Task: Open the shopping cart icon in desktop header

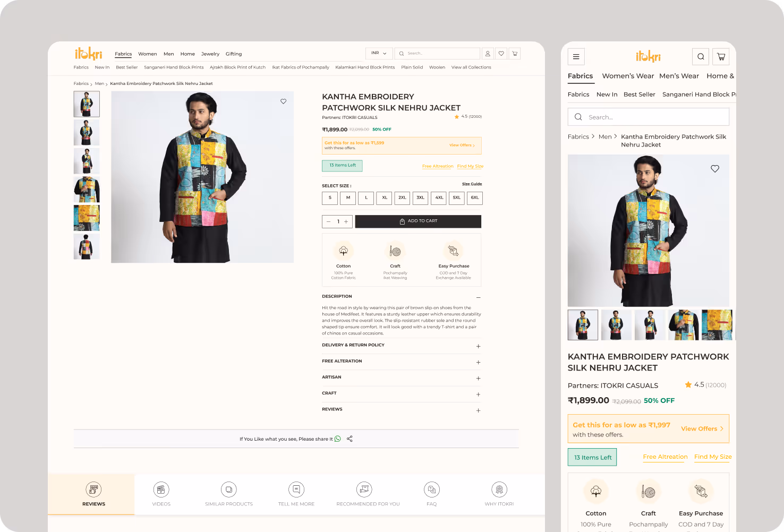Action: pos(515,54)
